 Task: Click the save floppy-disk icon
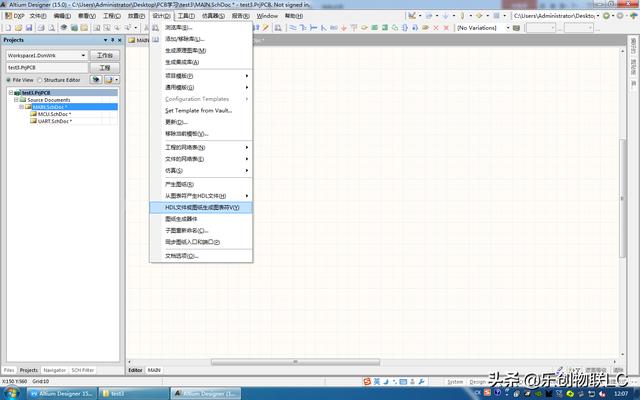point(29,28)
